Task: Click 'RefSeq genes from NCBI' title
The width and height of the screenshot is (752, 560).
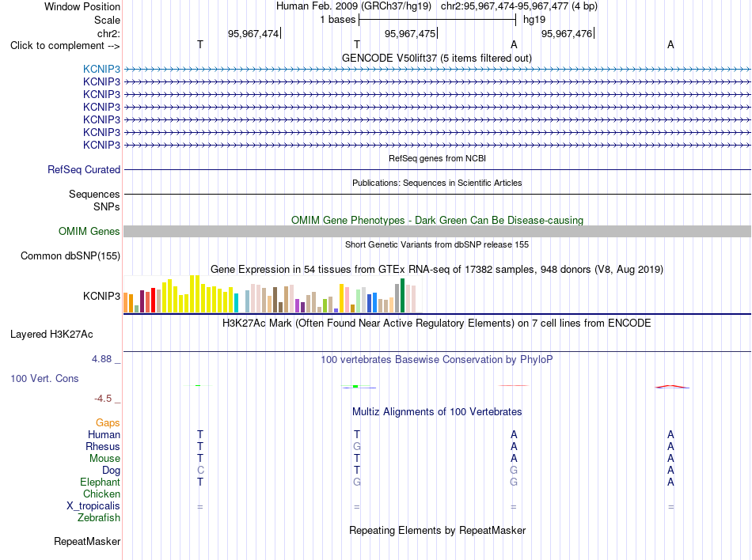Action: [437, 158]
